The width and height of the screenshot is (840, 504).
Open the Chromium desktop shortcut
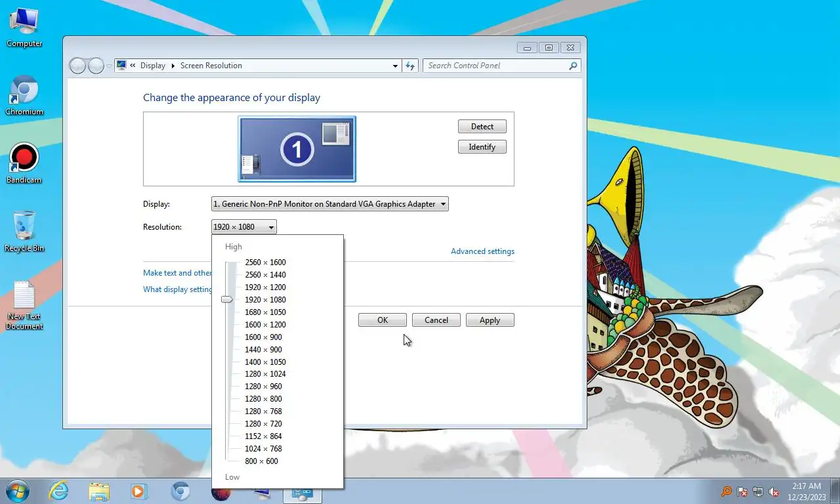(24, 96)
